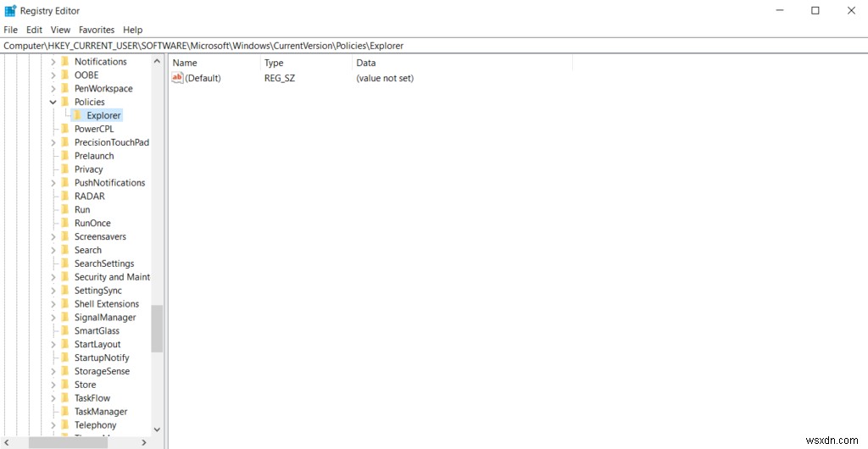The image size is (868, 449).
Task: Select the SmartGlass key
Action: click(x=97, y=330)
